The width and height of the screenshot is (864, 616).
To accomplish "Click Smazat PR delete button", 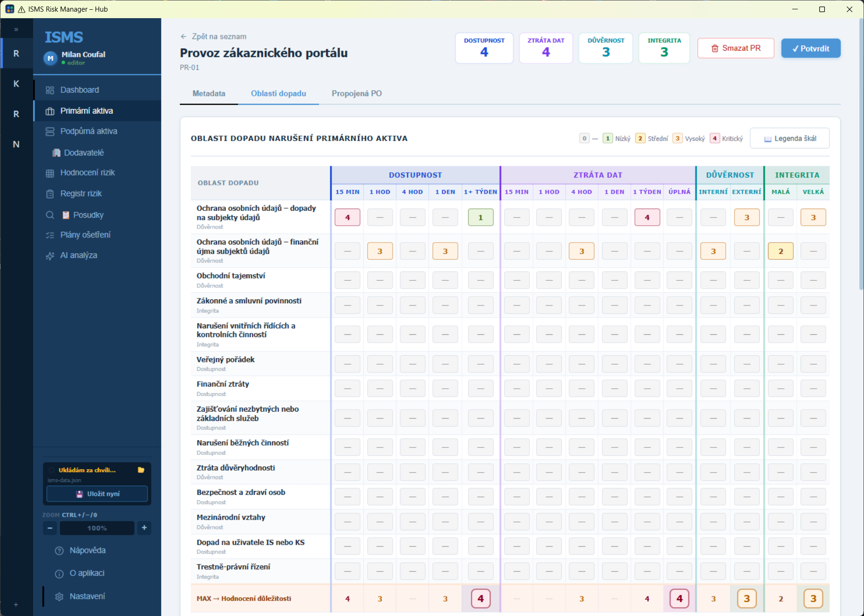I will click(736, 48).
